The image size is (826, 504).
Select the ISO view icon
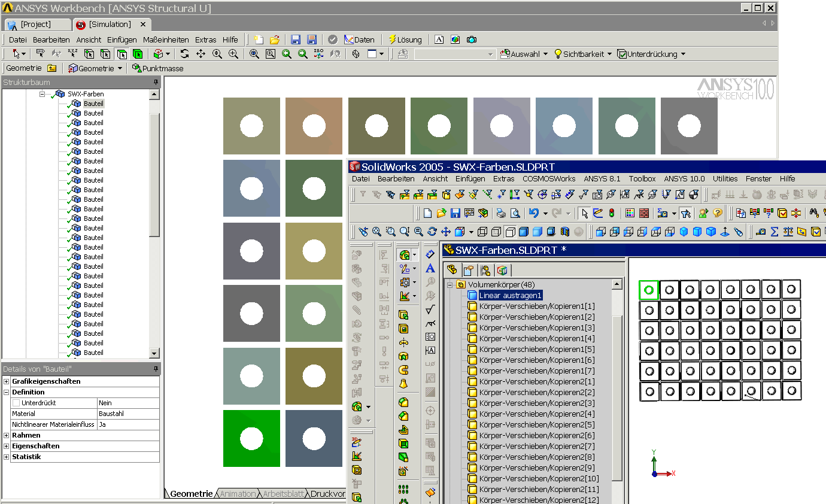click(318, 54)
